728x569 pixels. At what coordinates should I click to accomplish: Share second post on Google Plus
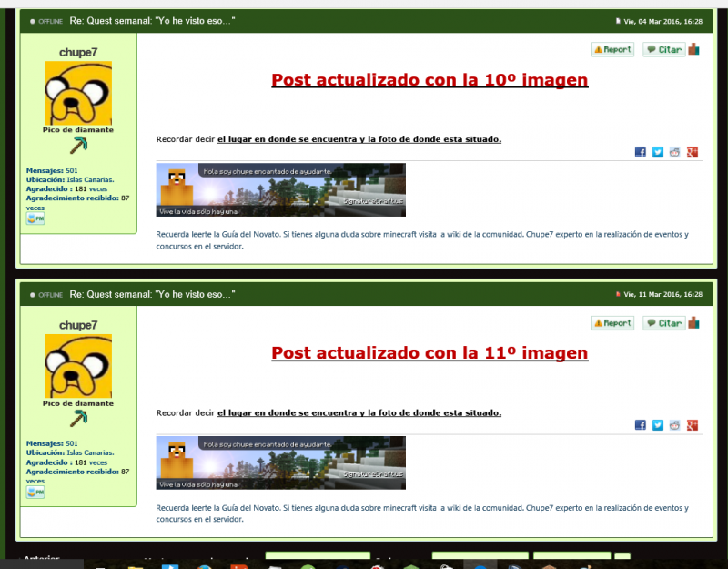692,425
